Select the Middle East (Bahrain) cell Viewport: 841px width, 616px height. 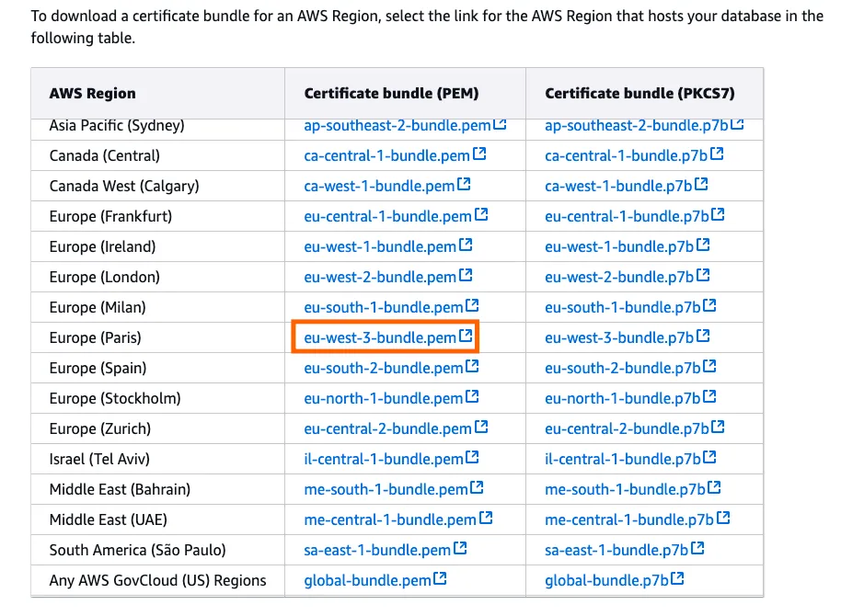(157, 489)
